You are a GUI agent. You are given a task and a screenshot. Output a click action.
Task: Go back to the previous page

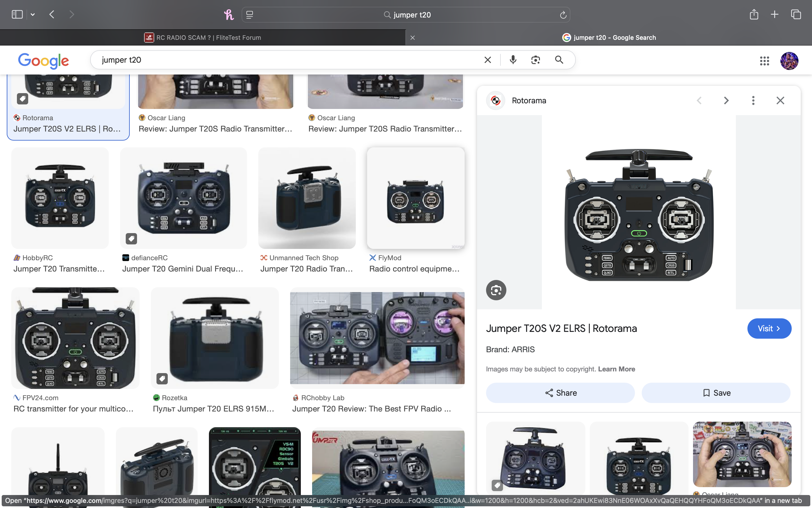pyautogui.click(x=52, y=14)
